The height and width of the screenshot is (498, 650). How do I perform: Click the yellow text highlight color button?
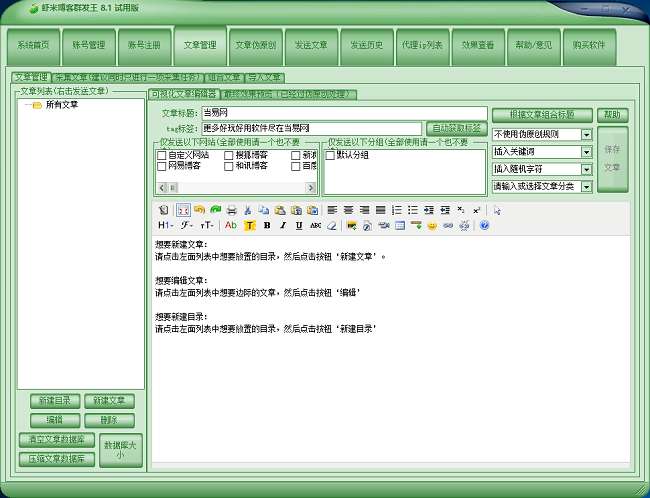tap(250, 226)
